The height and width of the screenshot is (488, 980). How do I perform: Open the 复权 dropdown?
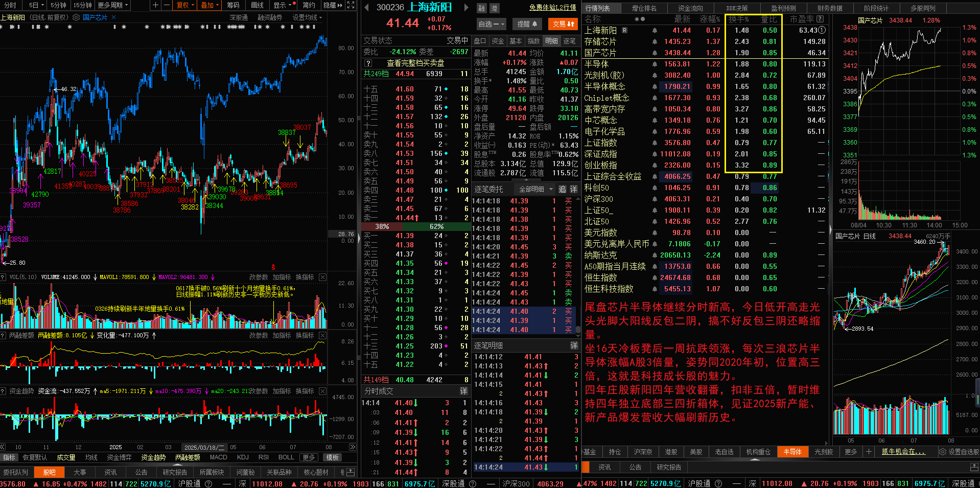[185, 5]
